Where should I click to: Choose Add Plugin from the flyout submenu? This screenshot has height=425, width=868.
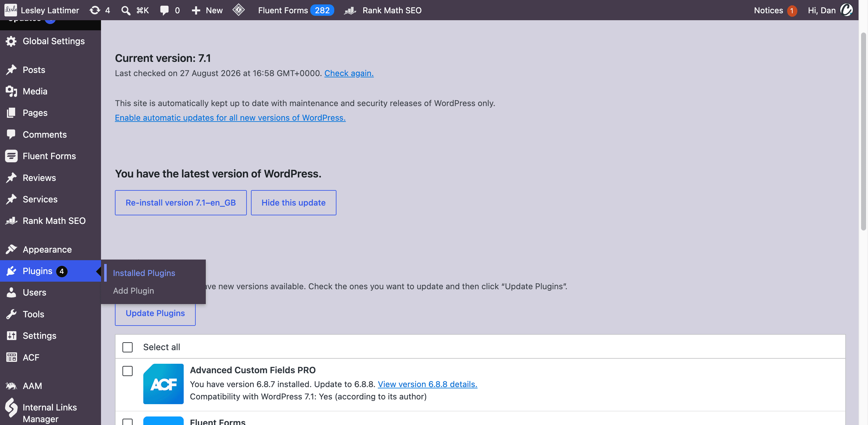coord(134,290)
